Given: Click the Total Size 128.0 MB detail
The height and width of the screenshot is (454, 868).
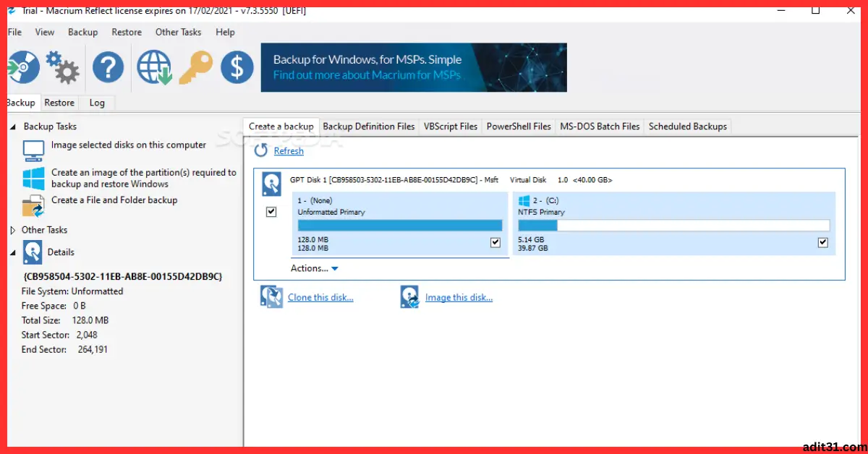Looking at the screenshot, I should pos(65,320).
